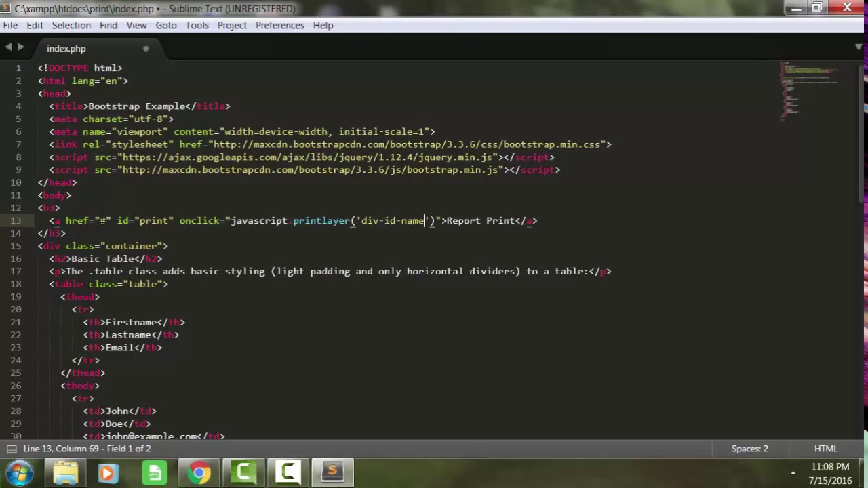The height and width of the screenshot is (488, 868).
Task: Go to previous tab with left arrow
Action: tap(8, 47)
